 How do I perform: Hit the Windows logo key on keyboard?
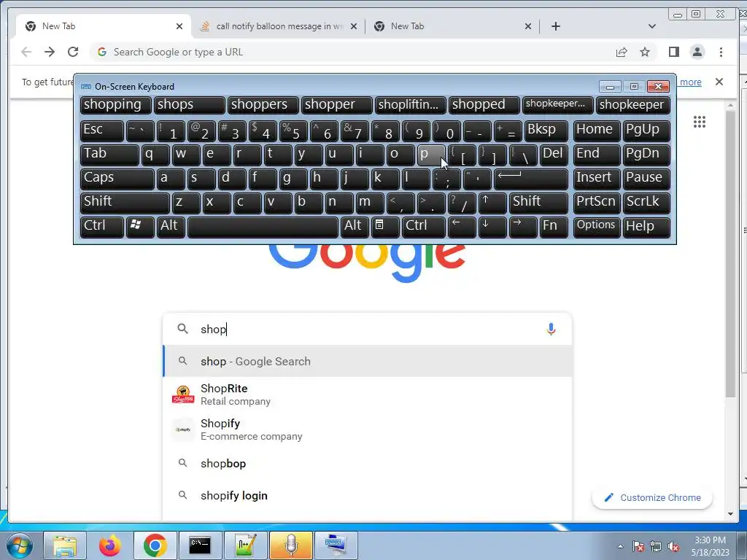140,227
